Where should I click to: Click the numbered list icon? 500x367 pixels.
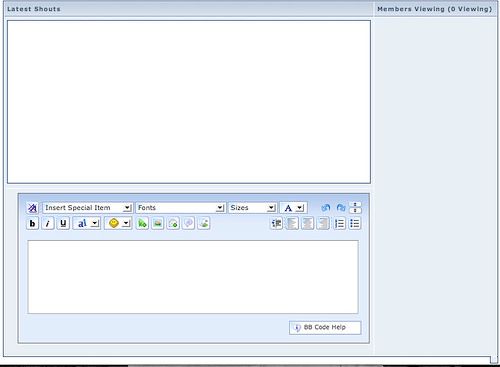pos(340,223)
